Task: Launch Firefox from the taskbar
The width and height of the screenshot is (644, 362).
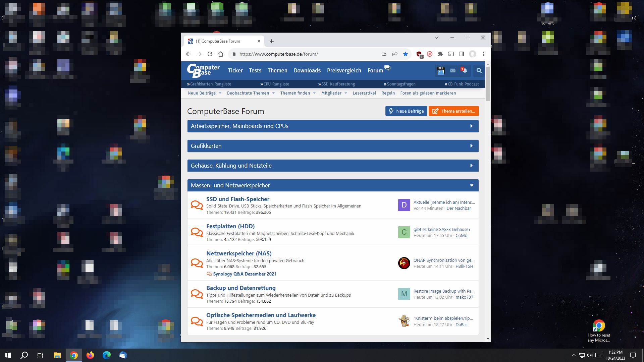Action: pos(90,355)
